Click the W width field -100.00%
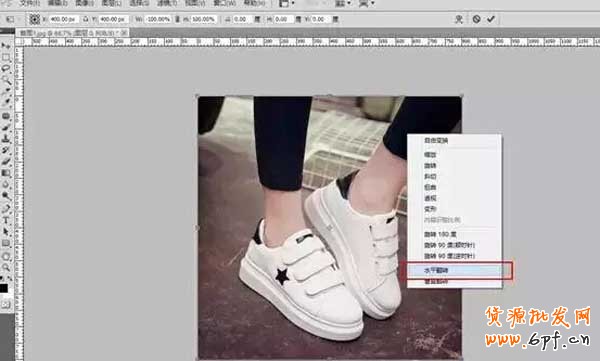This screenshot has width=600, height=361. 158,19
